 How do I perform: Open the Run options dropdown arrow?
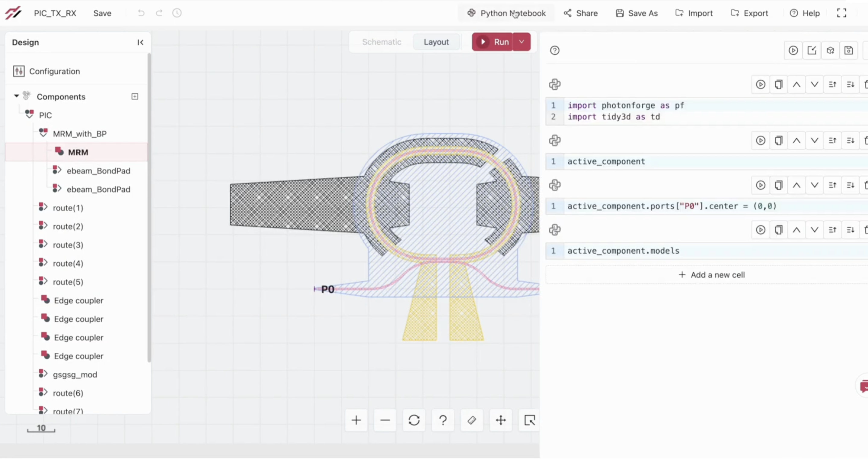[522, 42]
